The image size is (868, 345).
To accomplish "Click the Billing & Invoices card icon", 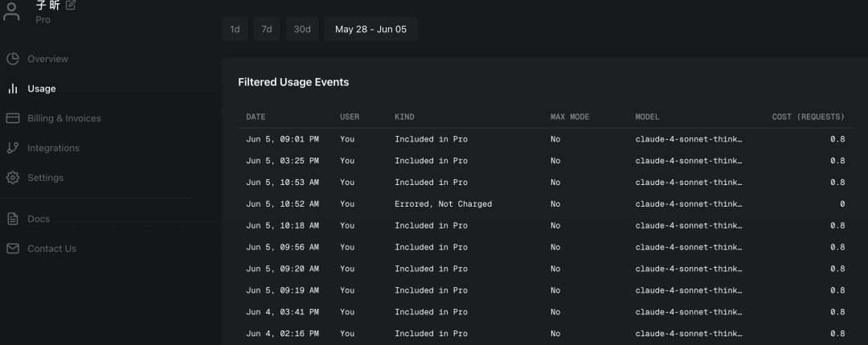I will [x=13, y=118].
